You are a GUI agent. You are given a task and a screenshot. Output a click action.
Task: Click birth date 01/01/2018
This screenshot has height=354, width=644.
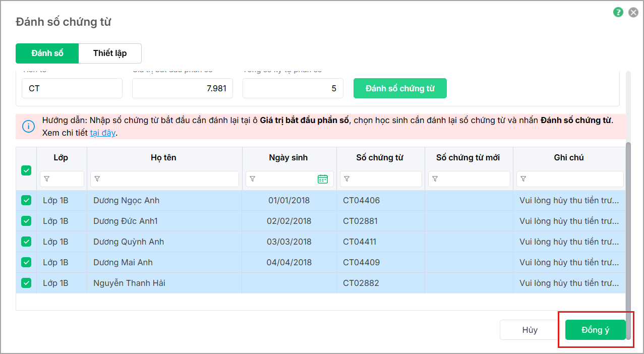[x=289, y=200]
